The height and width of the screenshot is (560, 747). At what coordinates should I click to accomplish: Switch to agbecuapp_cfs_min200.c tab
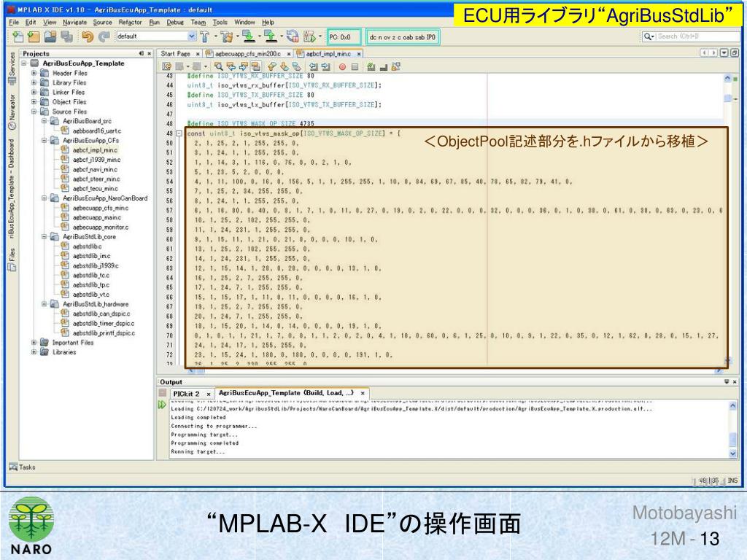[x=248, y=54]
